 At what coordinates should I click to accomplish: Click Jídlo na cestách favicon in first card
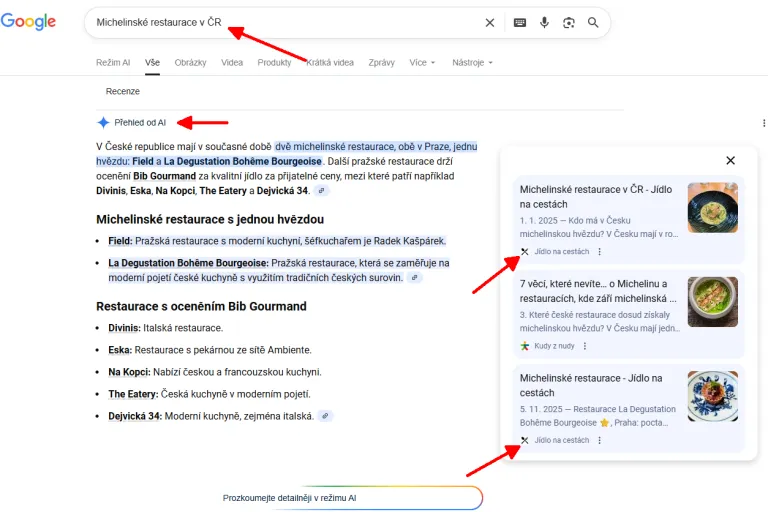pyautogui.click(x=525, y=251)
